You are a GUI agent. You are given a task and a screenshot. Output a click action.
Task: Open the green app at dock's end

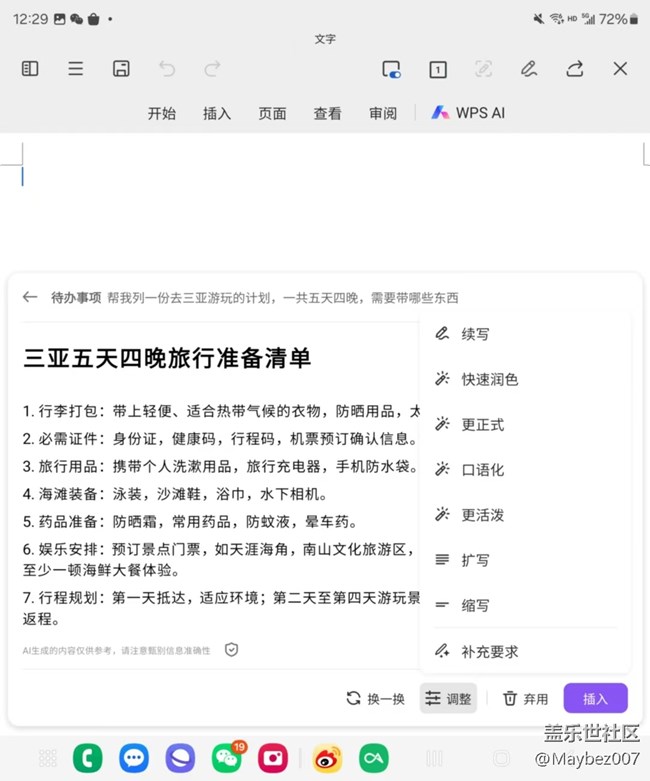[374, 758]
